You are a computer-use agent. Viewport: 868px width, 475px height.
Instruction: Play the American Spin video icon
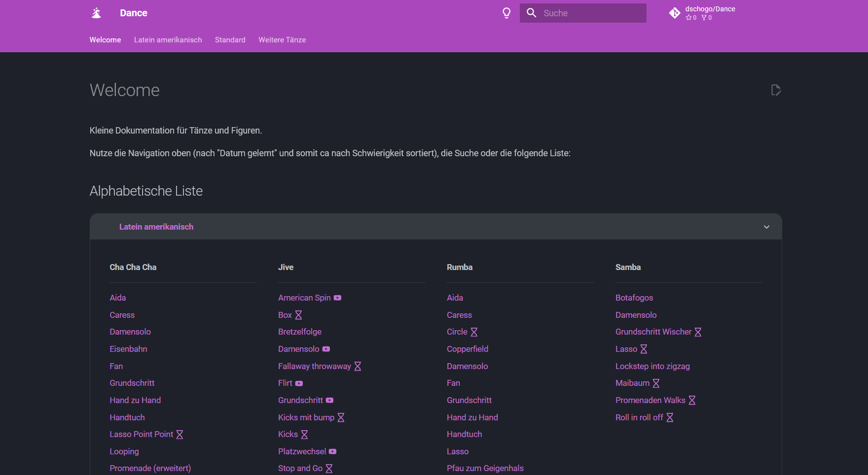click(x=337, y=298)
